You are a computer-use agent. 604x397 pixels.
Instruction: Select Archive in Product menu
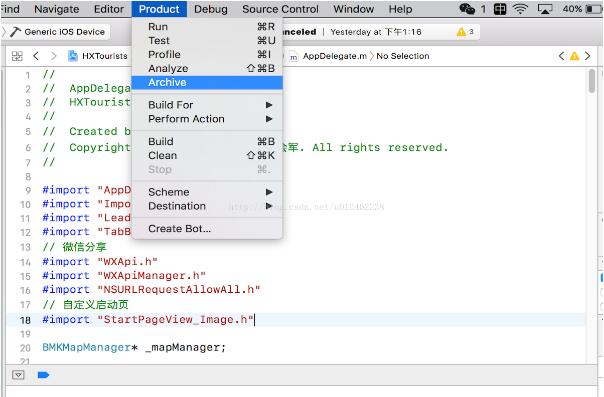tap(207, 82)
